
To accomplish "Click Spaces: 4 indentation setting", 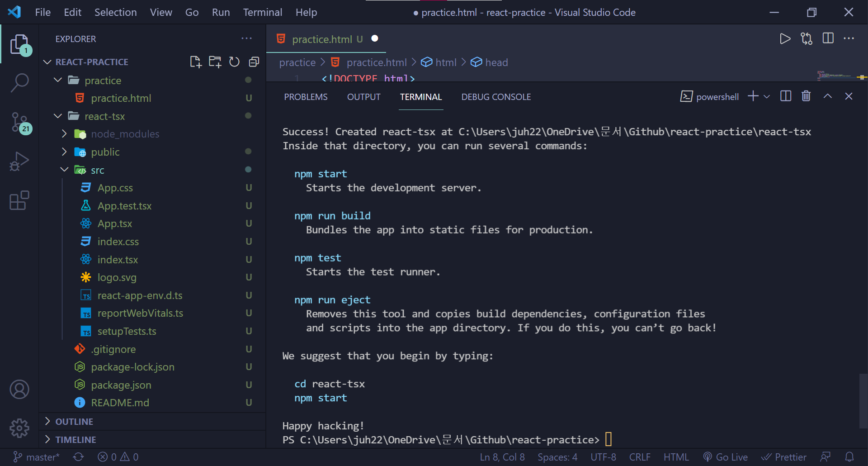I will pyautogui.click(x=557, y=457).
